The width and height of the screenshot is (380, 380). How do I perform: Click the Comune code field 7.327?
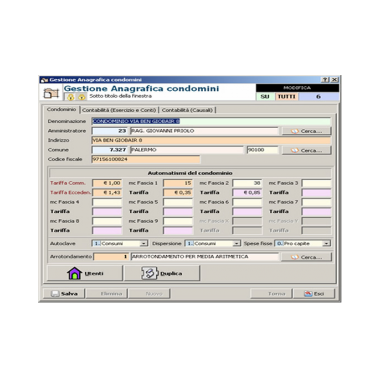[x=110, y=150]
